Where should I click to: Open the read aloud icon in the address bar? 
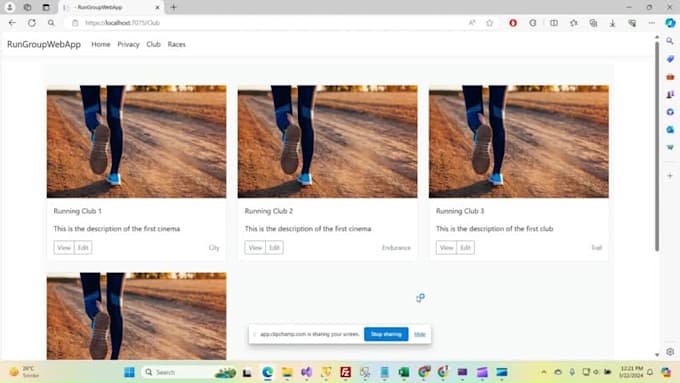[x=472, y=23]
